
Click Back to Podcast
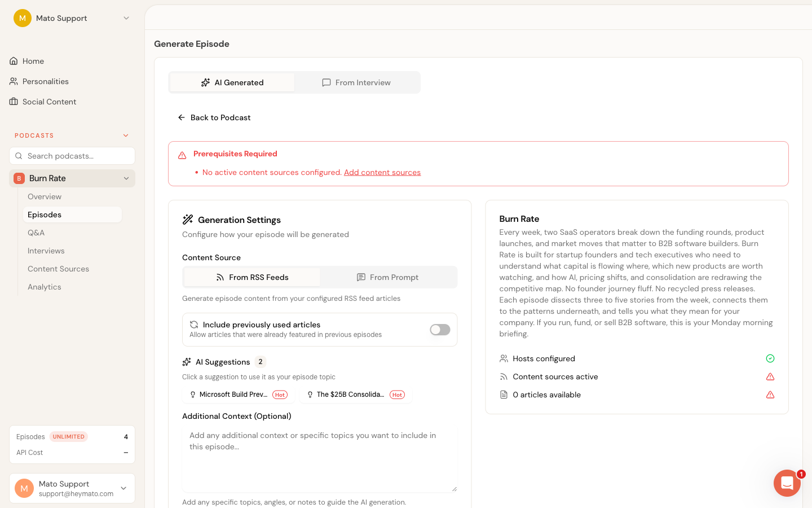pyautogui.click(x=214, y=117)
